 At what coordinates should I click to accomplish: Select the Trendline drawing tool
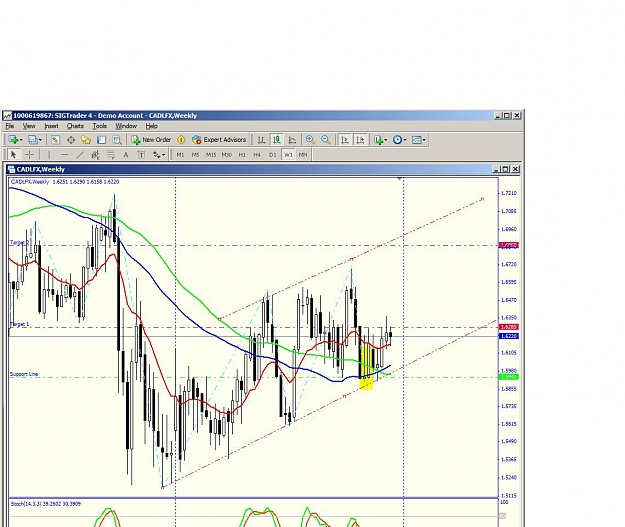coord(80,155)
